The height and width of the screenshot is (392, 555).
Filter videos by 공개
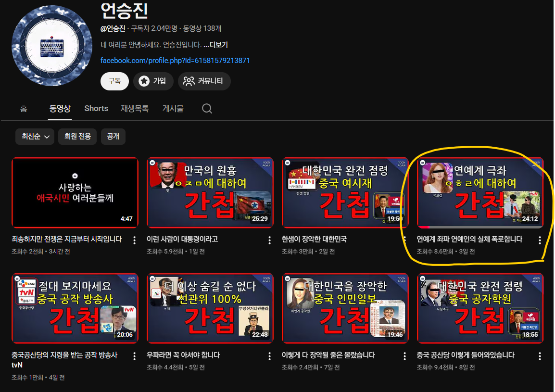(113, 136)
